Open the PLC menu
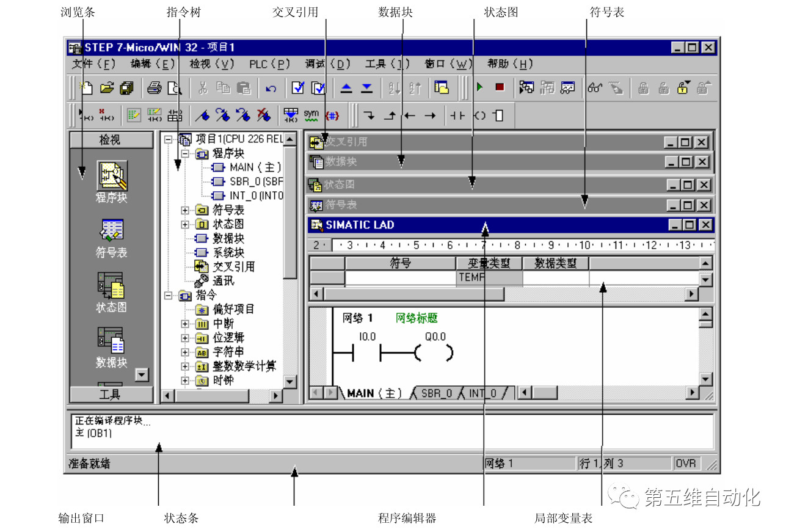 click(269, 64)
